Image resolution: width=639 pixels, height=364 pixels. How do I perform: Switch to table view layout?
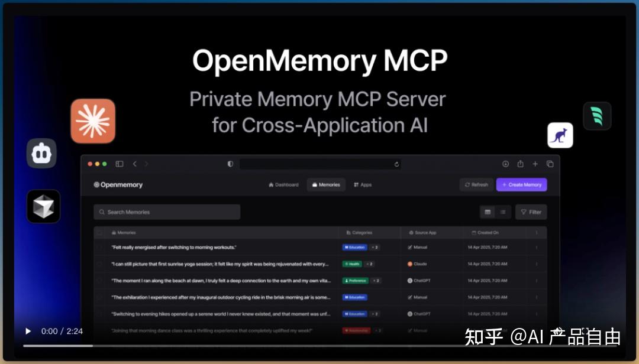coord(488,212)
